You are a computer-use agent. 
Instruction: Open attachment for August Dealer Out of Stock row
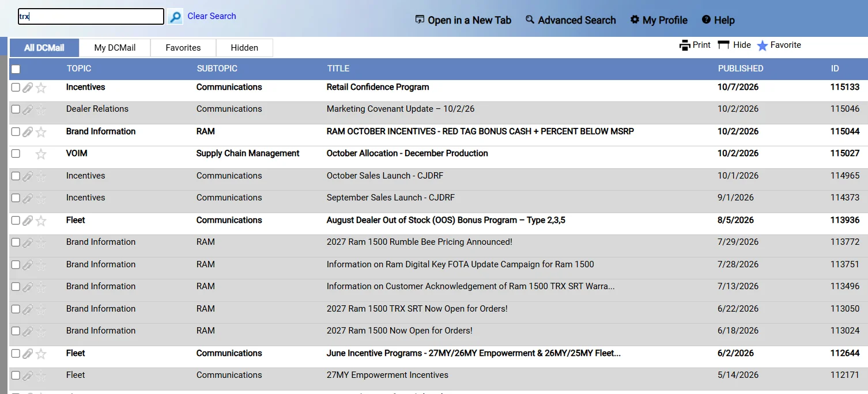[28, 221]
